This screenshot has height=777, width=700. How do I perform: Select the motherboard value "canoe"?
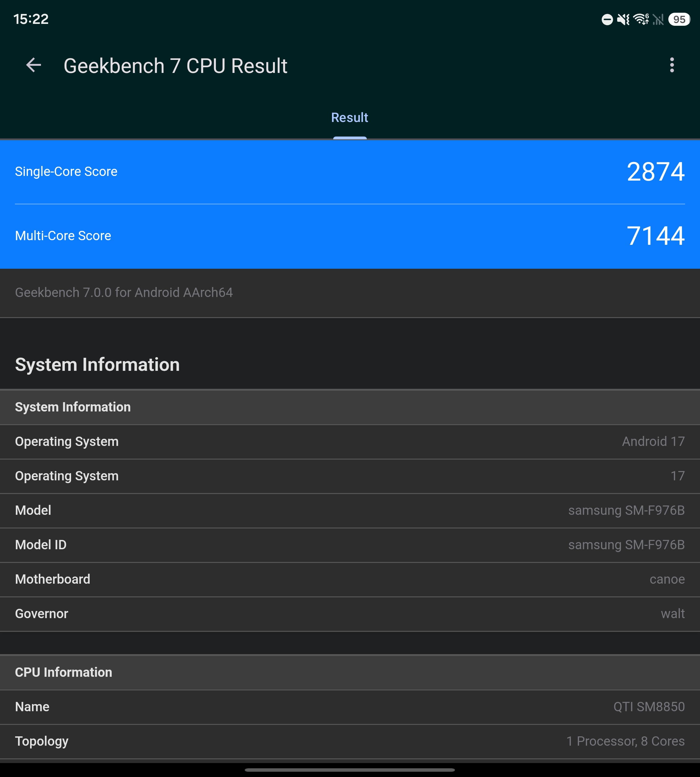[x=667, y=579]
